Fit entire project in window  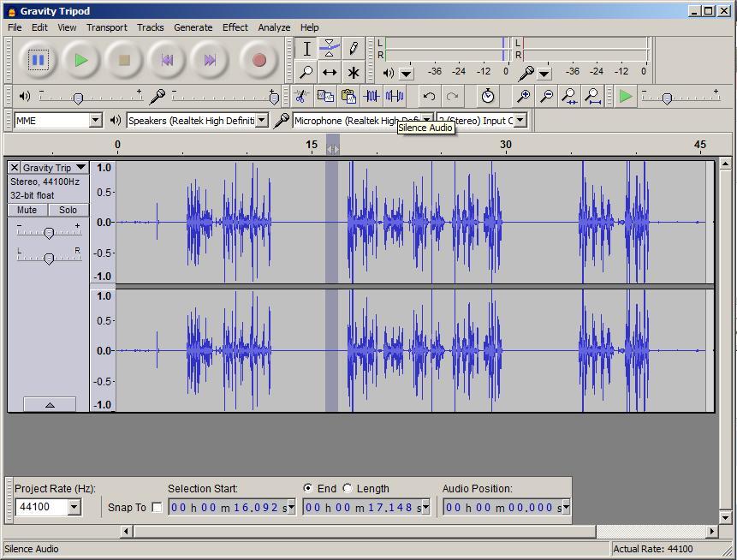point(592,97)
